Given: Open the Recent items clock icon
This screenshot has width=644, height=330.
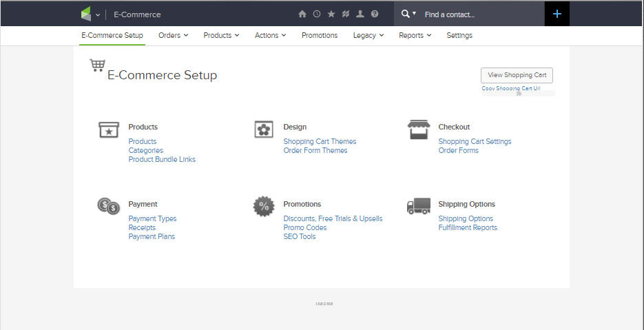Looking at the screenshot, I should pyautogui.click(x=317, y=14).
